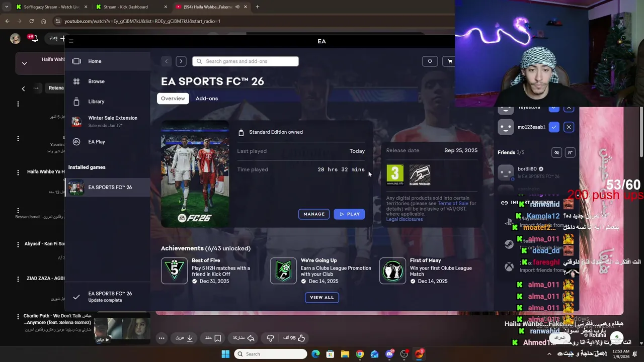Accept friend request from mo123saab1
The image size is (644, 362).
pyautogui.click(x=554, y=127)
